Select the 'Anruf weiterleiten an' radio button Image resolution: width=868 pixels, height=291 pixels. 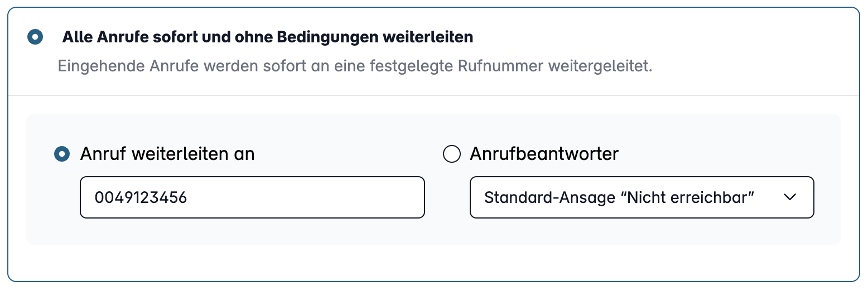coord(61,154)
